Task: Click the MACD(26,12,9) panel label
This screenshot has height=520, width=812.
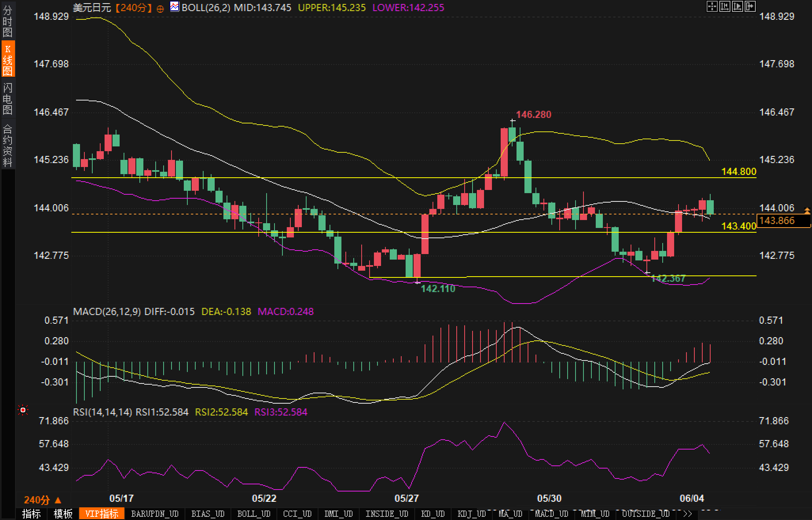Action: tap(107, 311)
